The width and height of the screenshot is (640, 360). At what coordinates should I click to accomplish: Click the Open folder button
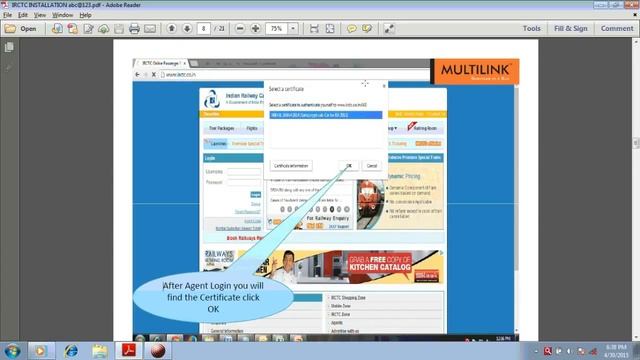coord(21,29)
